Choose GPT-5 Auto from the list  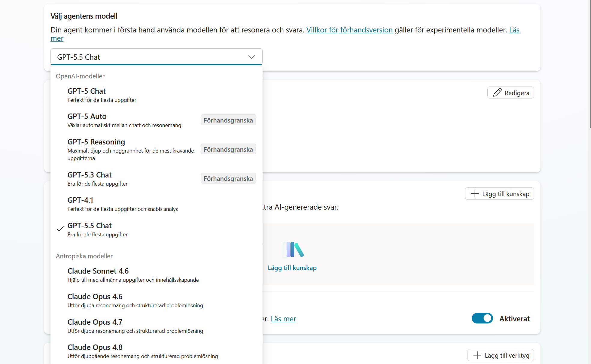[x=156, y=120]
